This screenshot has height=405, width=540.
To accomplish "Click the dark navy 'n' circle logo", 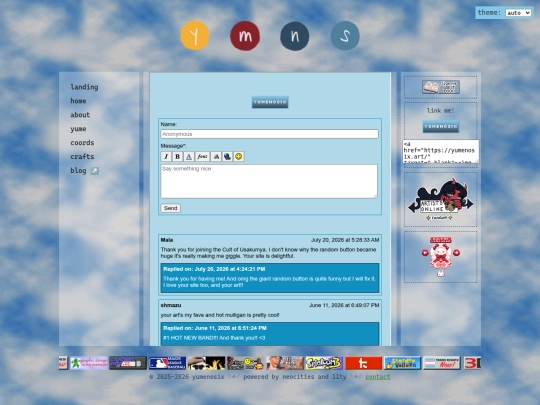I will (x=295, y=36).
